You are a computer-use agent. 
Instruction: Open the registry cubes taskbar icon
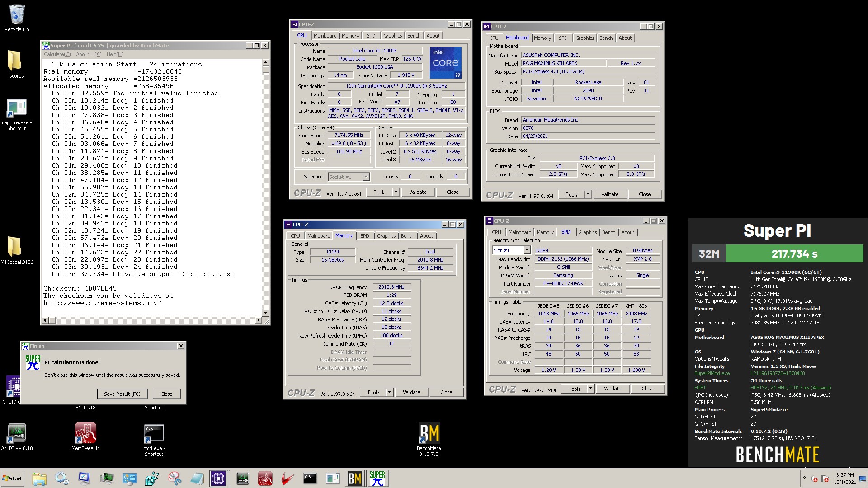pos(152,479)
